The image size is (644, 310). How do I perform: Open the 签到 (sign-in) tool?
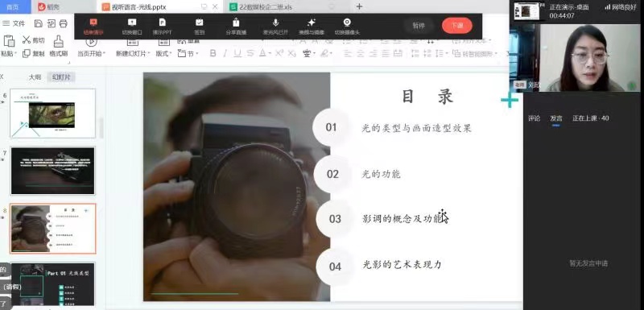point(199,27)
